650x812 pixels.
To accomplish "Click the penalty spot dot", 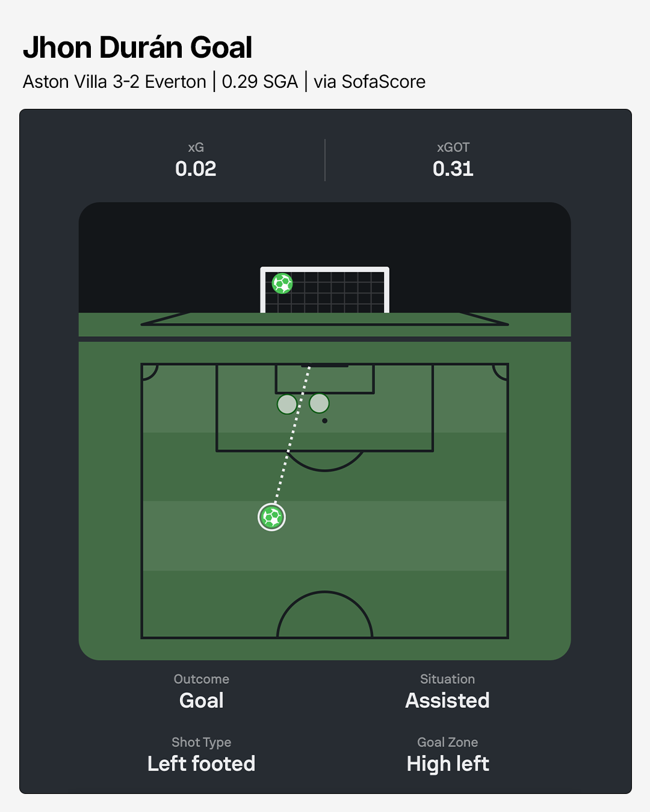I will (x=324, y=421).
